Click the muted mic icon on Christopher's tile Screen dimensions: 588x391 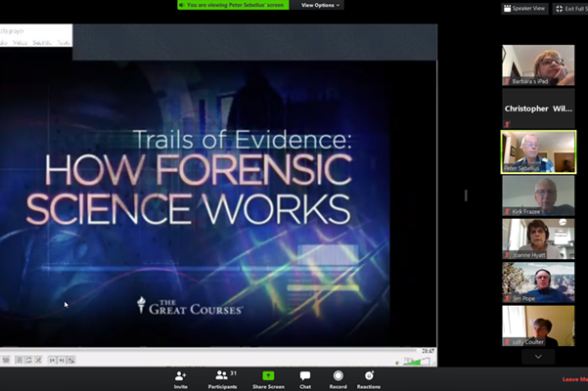(508, 124)
